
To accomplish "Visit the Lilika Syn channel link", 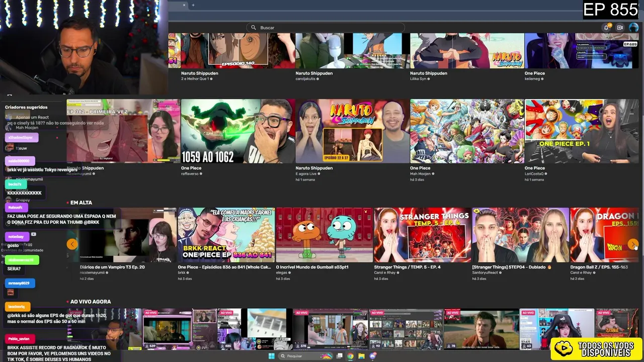I will [x=418, y=79].
